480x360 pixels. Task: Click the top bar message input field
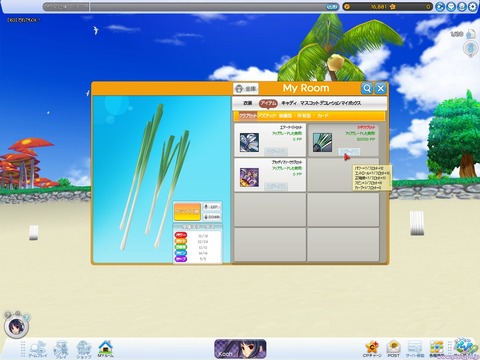click(208, 6)
